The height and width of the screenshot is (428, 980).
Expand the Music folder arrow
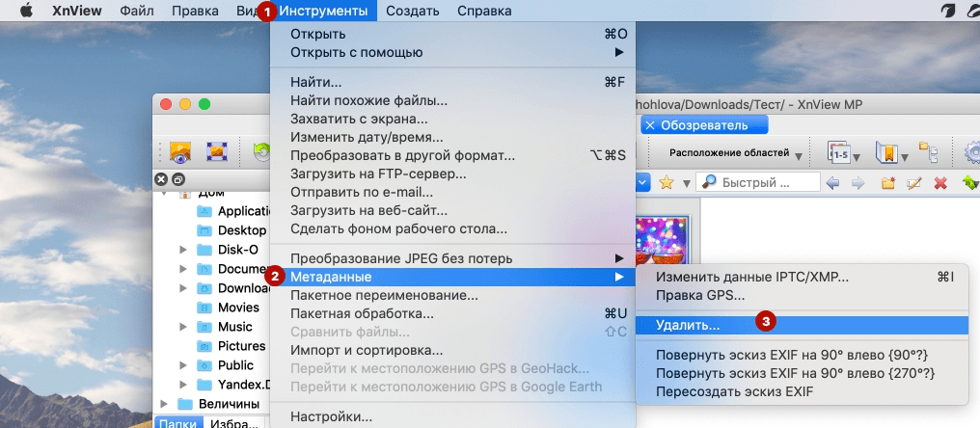click(183, 327)
